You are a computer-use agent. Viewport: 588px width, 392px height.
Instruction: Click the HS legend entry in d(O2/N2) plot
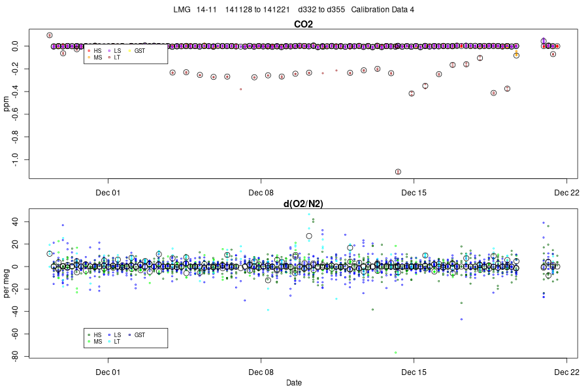coord(95,335)
